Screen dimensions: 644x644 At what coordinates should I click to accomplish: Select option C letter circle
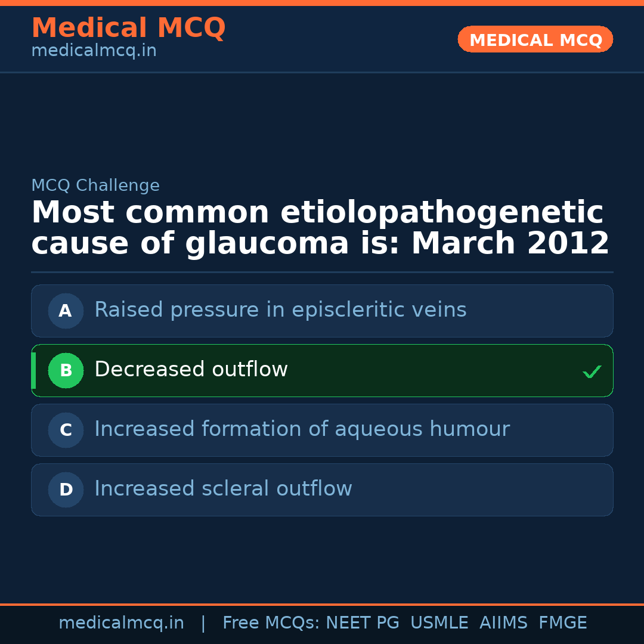pyautogui.click(x=66, y=430)
